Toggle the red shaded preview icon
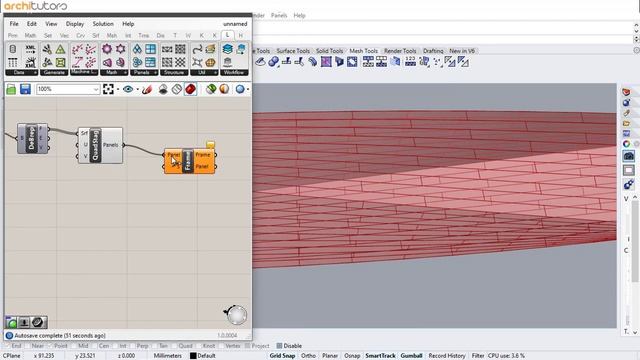640x360 pixels. coord(190,89)
